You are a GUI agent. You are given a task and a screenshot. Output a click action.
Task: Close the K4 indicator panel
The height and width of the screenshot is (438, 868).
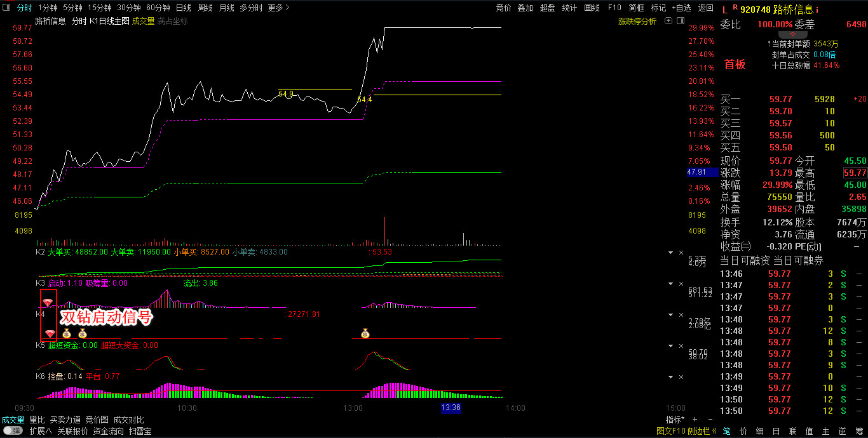[681, 315]
